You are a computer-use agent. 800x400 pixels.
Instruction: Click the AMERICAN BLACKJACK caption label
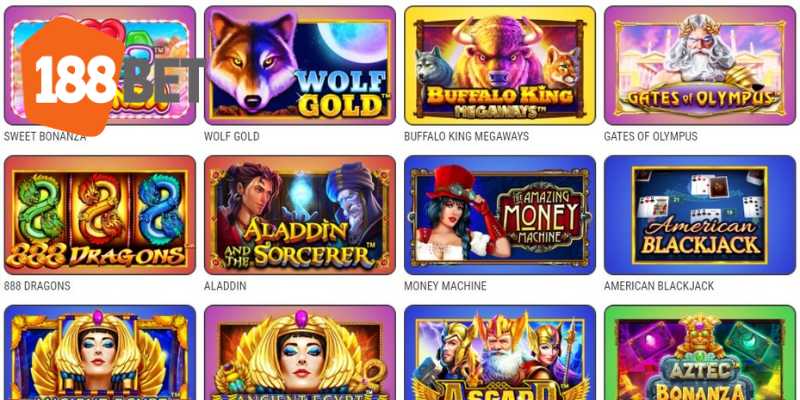[659, 286]
